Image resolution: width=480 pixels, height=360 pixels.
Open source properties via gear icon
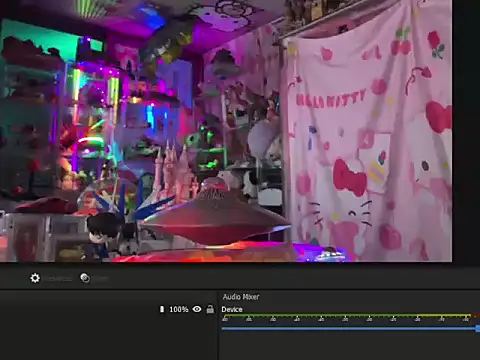coord(35,278)
